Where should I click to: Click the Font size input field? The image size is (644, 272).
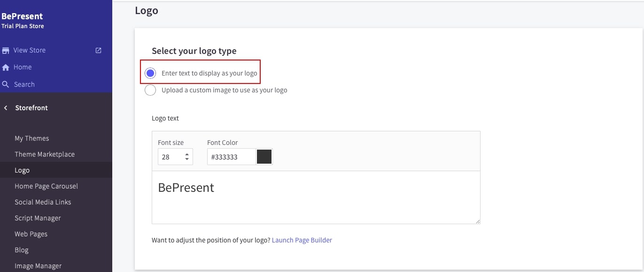[x=170, y=157]
